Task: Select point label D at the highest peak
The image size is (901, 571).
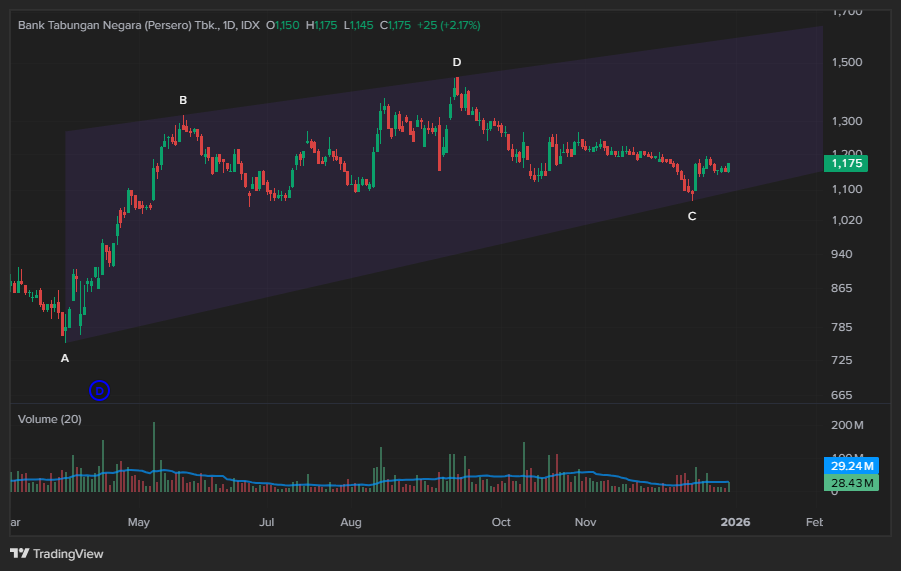Action: point(457,62)
